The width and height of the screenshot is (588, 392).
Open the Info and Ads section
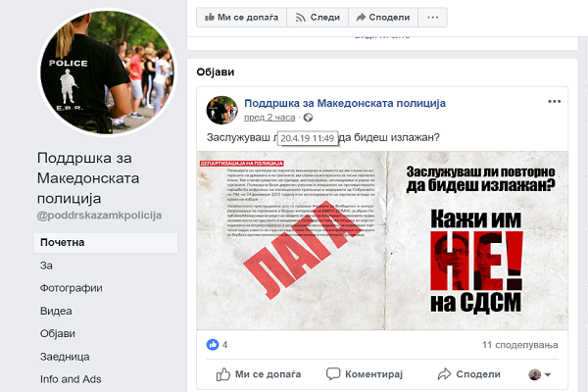point(71,379)
